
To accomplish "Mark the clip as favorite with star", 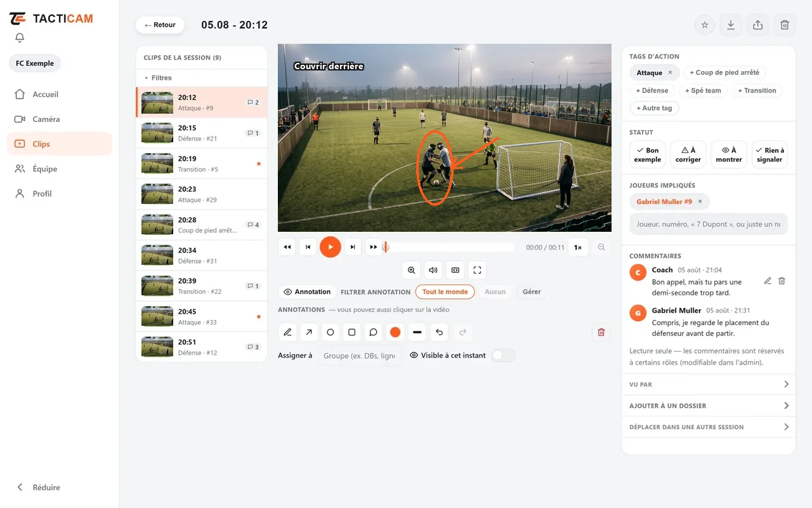I will click(705, 25).
